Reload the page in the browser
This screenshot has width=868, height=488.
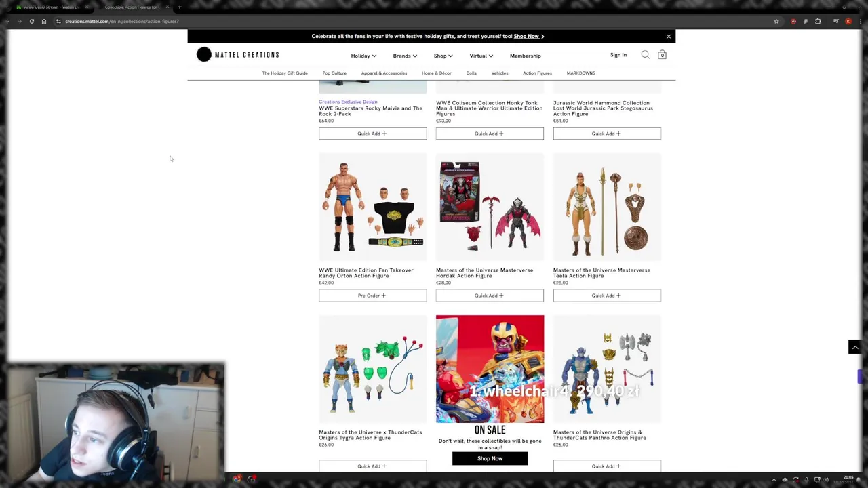point(31,21)
